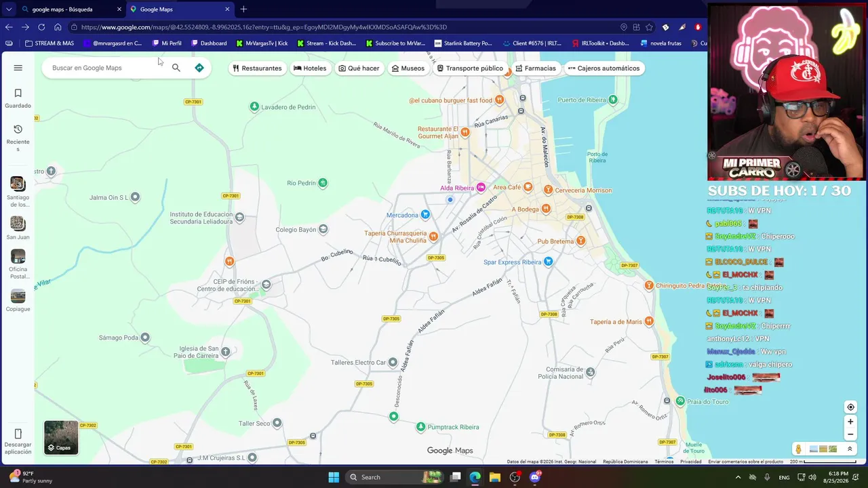Select the Colegio Bayón school pin
The width and height of the screenshot is (868, 488).
[323, 229]
